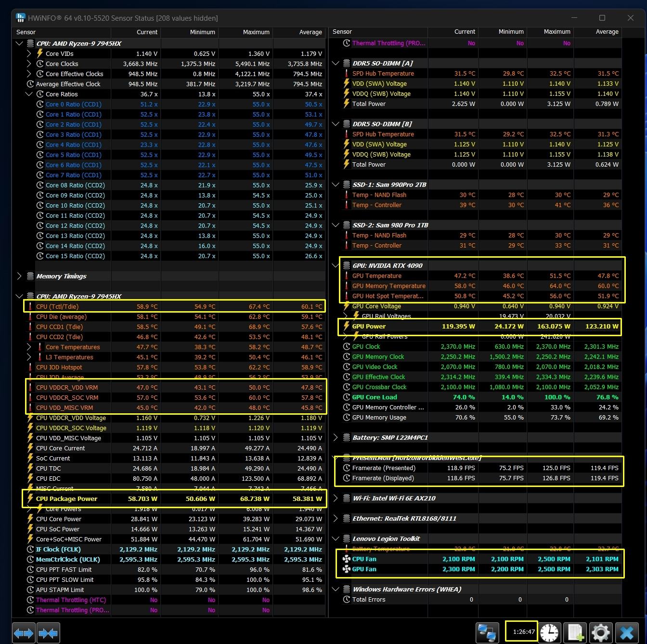The image size is (647, 644).
Task: Click the Framerate (Presented) icon
Action: click(346, 468)
